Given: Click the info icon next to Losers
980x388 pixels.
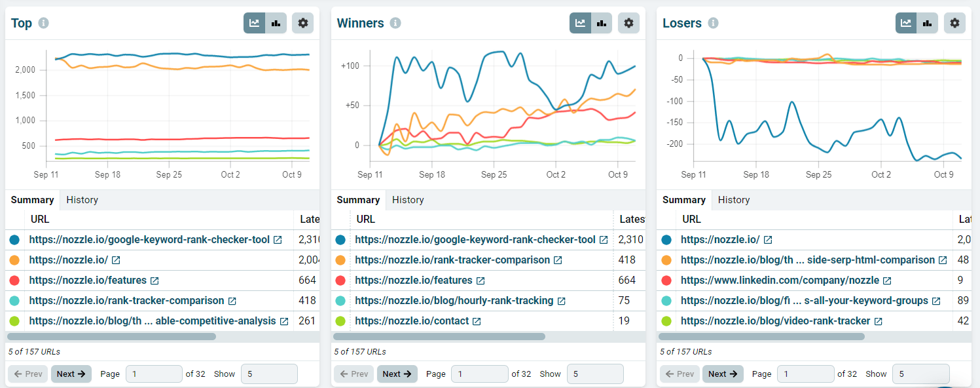Looking at the screenshot, I should [x=713, y=23].
